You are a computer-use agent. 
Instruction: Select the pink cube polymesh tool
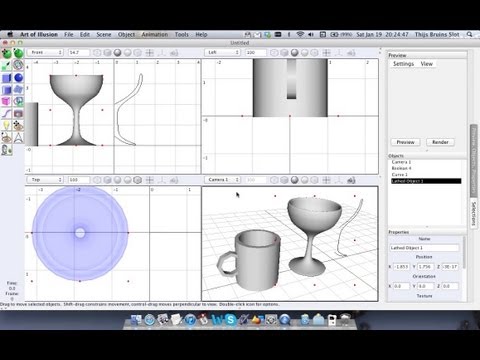click(6, 101)
